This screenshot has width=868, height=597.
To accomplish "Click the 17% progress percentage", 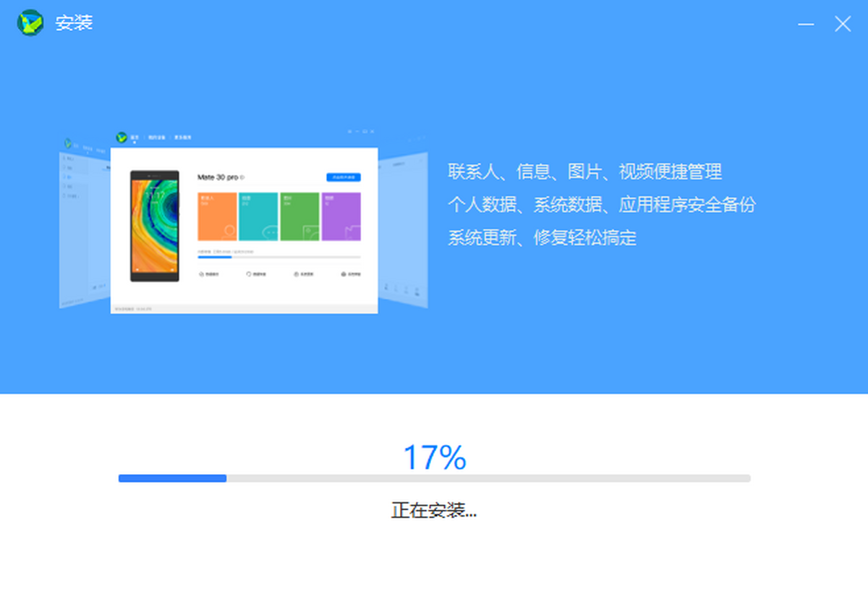I will tap(434, 457).
